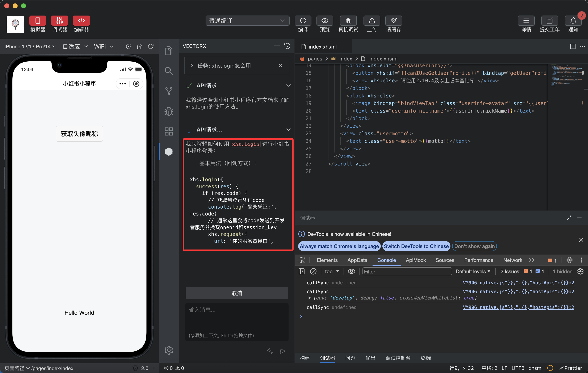Tap the mini program capsule close circle

tap(136, 84)
